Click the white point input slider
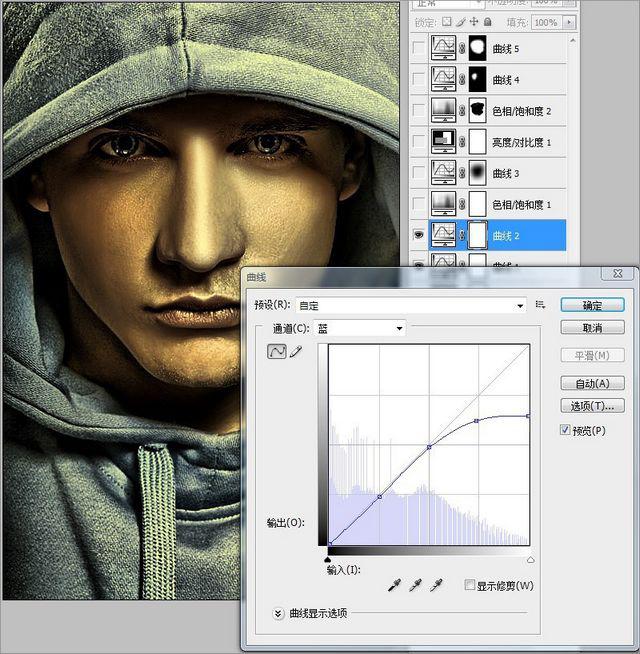The height and width of the screenshot is (654, 640). click(x=530, y=560)
